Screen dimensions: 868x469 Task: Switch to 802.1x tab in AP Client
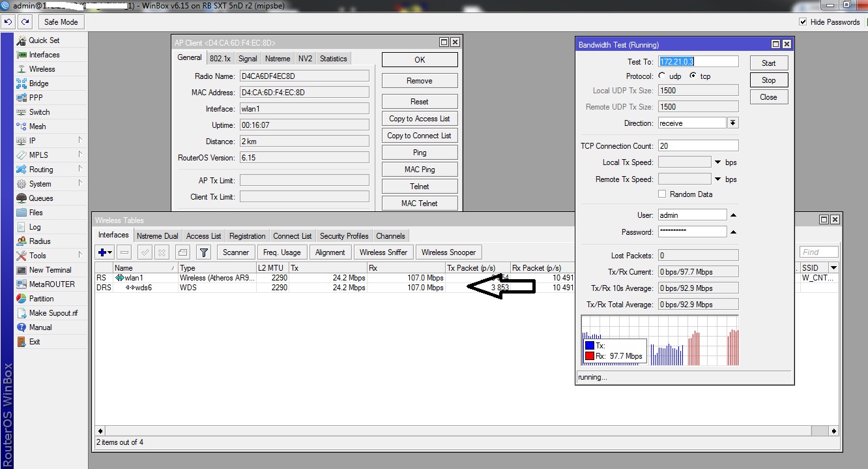coord(220,59)
